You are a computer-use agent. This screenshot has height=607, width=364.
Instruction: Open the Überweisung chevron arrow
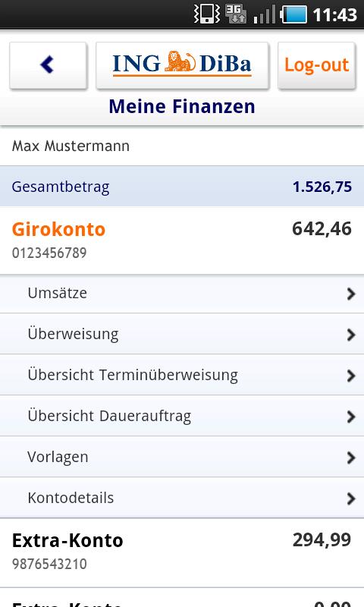350,335
